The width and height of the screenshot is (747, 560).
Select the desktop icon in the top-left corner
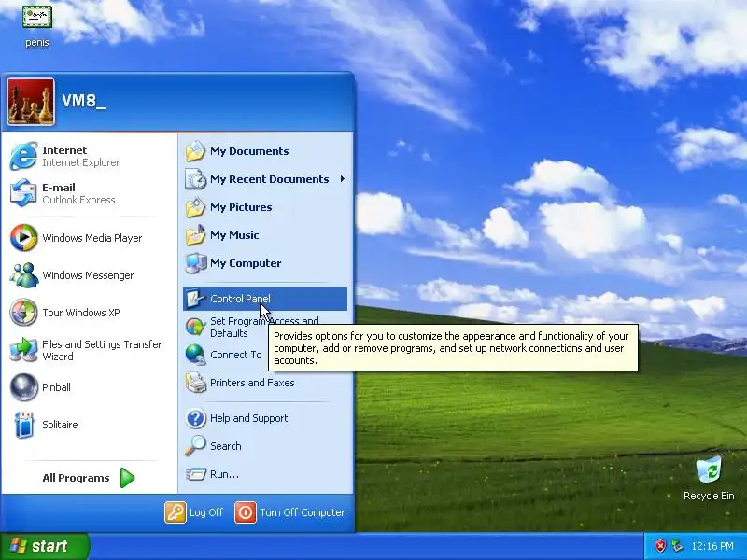point(37,17)
